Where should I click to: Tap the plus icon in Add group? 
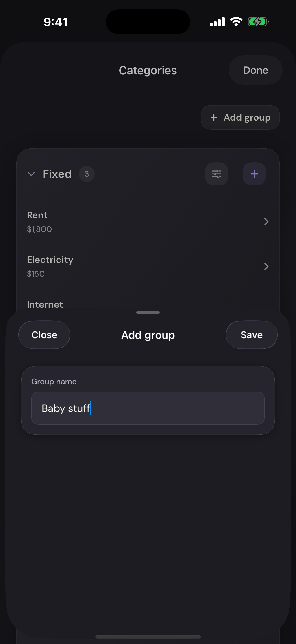214,117
